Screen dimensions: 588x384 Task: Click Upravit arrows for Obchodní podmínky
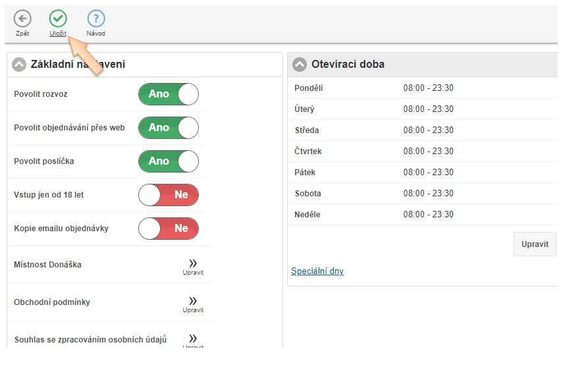[193, 304]
